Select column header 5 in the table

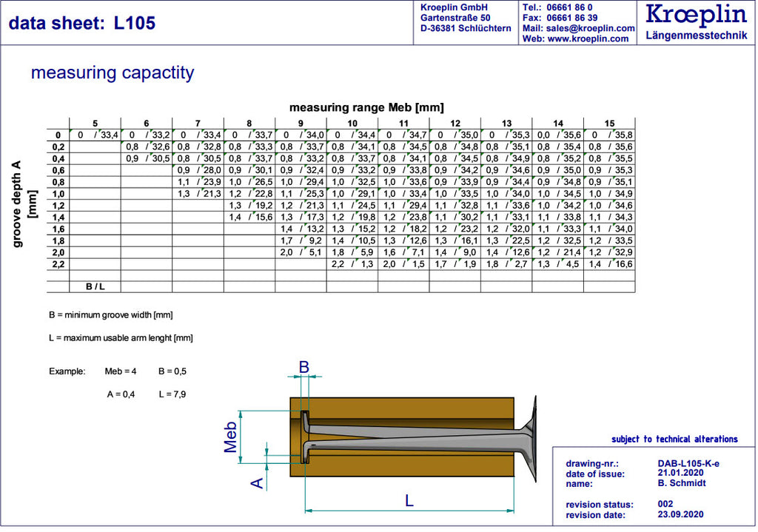95,123
